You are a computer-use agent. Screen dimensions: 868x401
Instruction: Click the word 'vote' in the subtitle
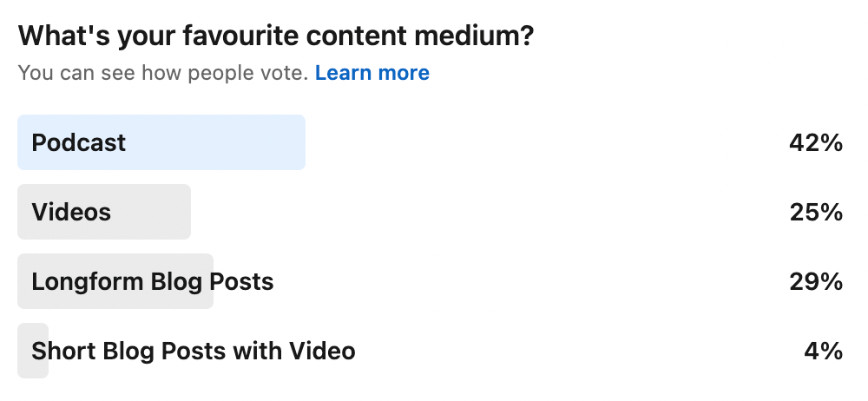point(286,73)
